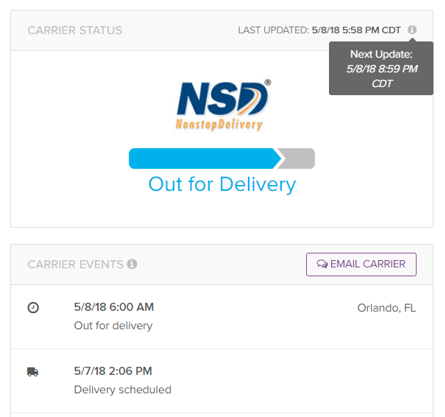Click the clock icon for Out for delivery

tap(33, 307)
